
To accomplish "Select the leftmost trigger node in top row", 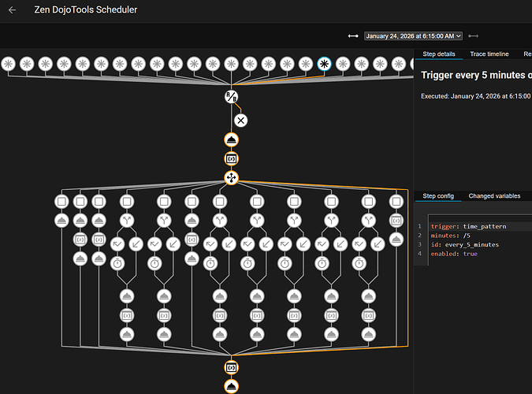I will (9, 65).
